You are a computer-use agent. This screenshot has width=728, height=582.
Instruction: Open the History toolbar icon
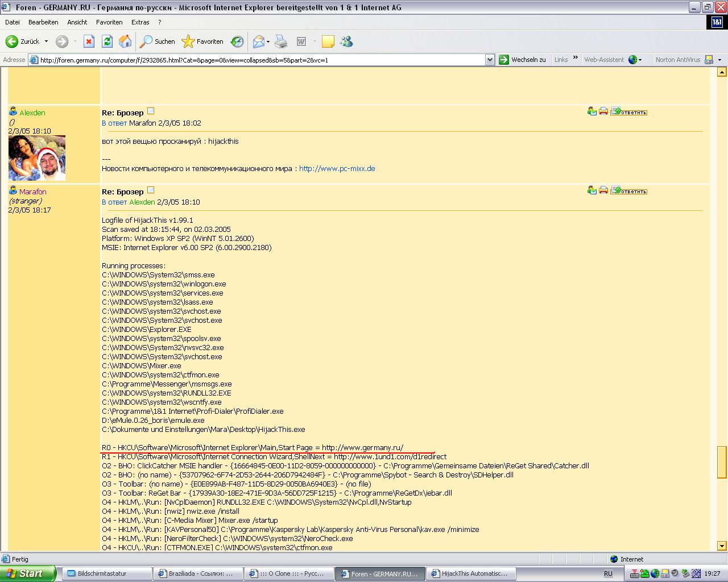(x=237, y=41)
